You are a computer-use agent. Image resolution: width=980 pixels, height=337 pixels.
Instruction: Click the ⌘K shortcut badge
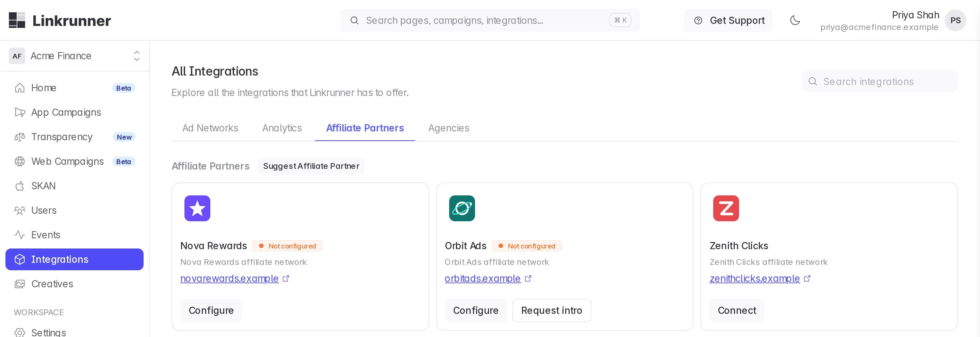pyautogui.click(x=620, y=20)
